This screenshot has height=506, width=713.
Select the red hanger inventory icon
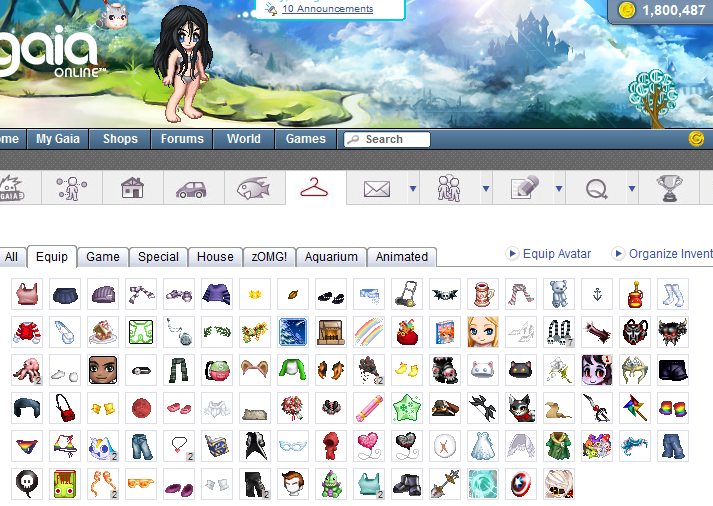point(314,187)
